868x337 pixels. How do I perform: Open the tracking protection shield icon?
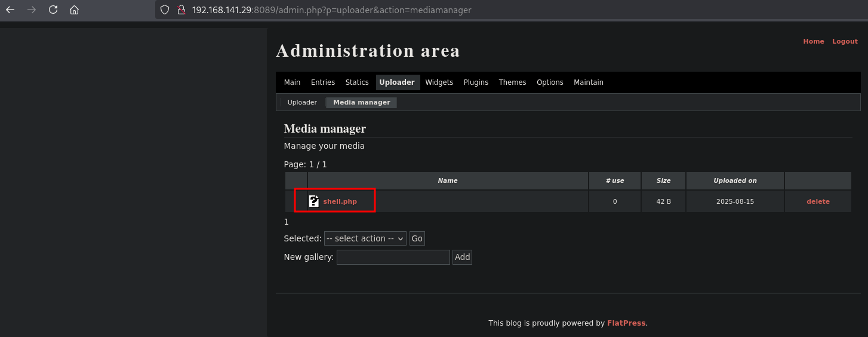coord(165,10)
